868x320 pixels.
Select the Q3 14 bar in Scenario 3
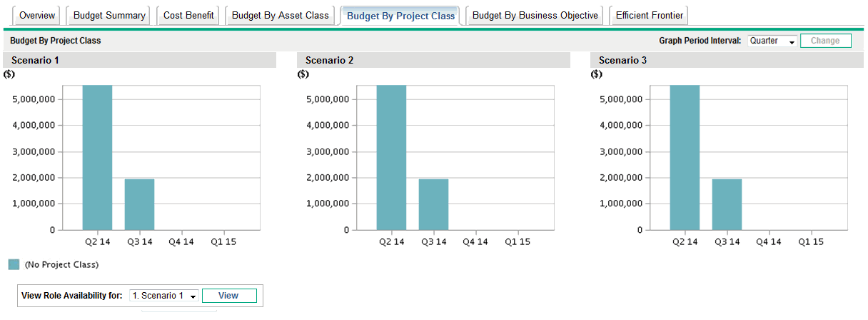coord(727,204)
